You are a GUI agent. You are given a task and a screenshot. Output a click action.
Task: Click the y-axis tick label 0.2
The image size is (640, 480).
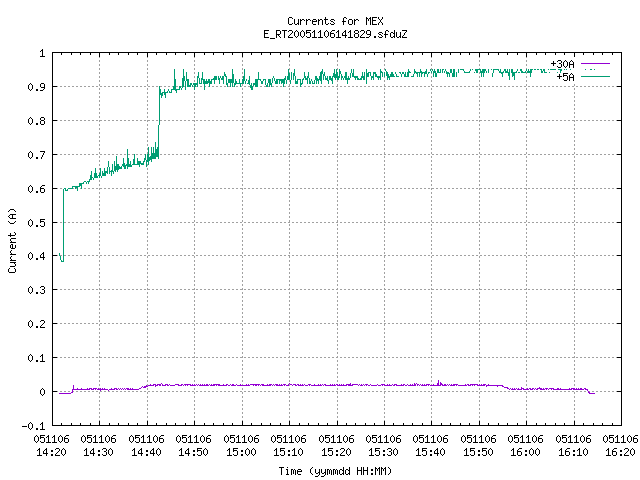point(36,324)
